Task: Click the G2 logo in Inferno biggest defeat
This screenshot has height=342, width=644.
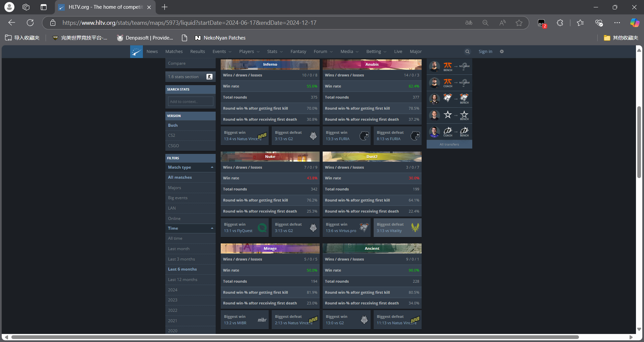Action: click(313, 136)
